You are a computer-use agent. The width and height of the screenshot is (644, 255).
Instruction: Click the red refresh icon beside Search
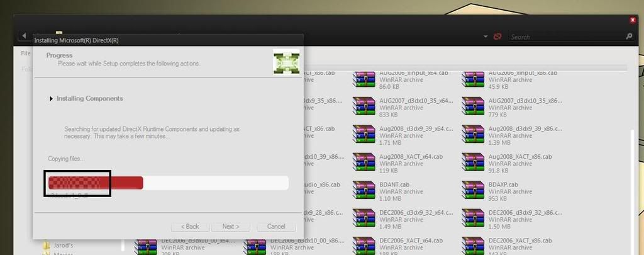coord(497,37)
